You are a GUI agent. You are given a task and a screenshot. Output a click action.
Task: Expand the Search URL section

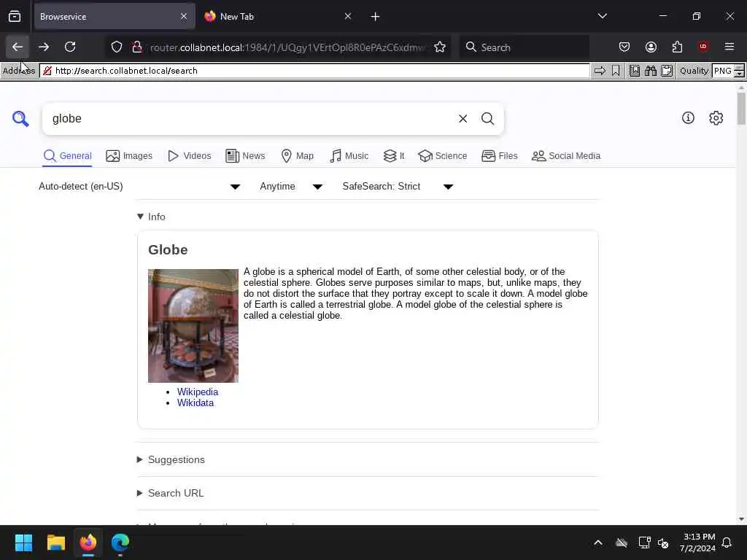coord(170,493)
